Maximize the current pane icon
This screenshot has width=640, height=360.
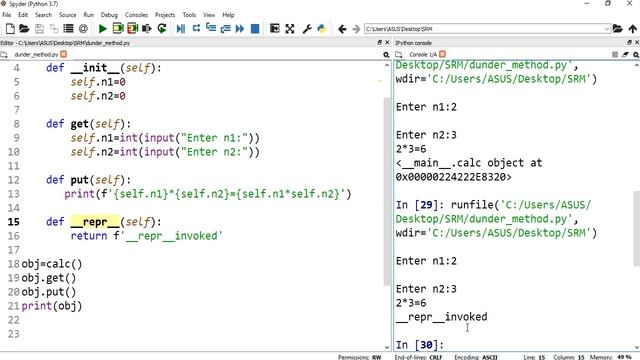tap(275, 29)
